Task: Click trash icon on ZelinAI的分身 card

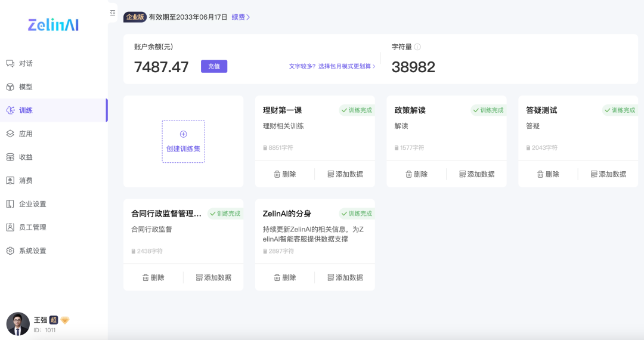Action: (x=277, y=277)
